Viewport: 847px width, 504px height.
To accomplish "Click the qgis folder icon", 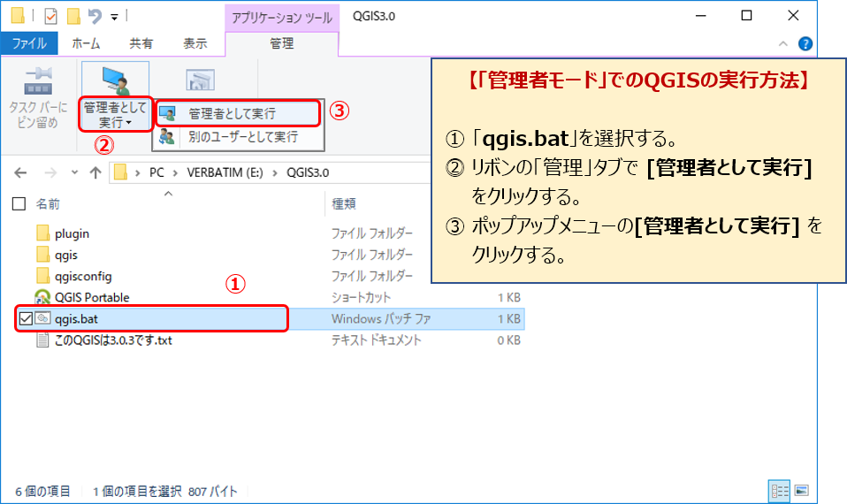I will 43,255.
